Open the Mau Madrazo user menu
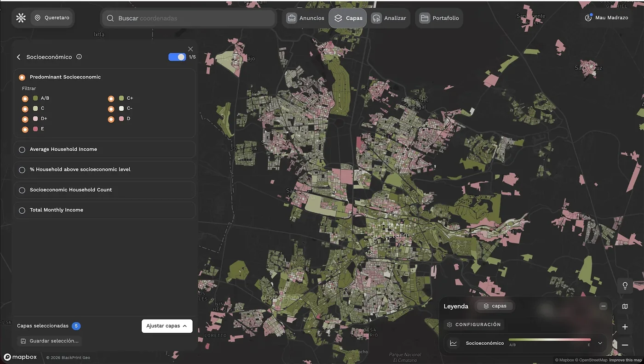Image resolution: width=644 pixels, height=364 pixels. point(606,18)
